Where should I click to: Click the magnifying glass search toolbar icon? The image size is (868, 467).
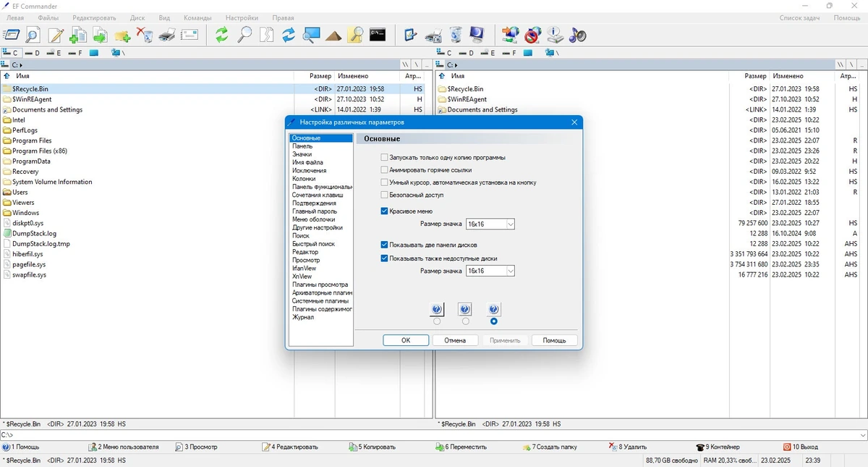[x=244, y=34]
